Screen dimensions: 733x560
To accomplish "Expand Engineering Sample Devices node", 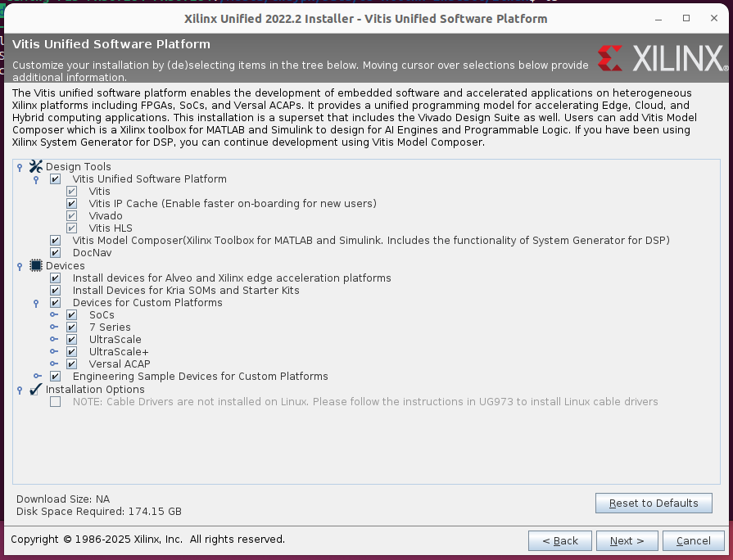I will (x=38, y=376).
